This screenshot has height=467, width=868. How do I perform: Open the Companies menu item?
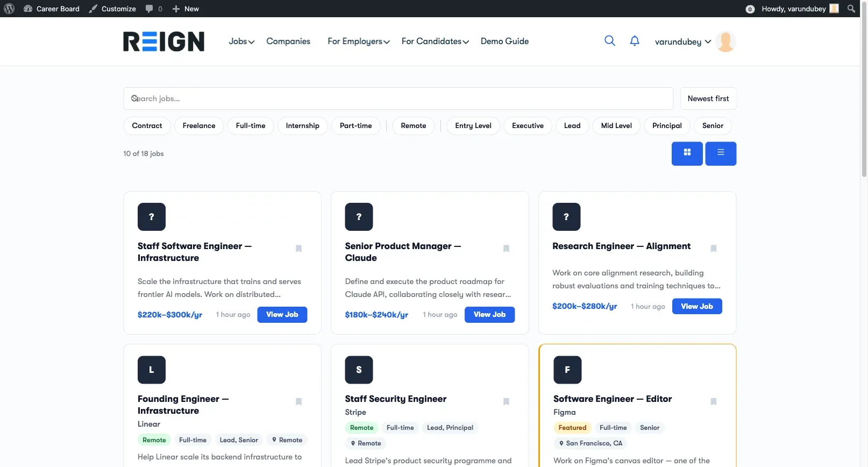click(x=288, y=41)
